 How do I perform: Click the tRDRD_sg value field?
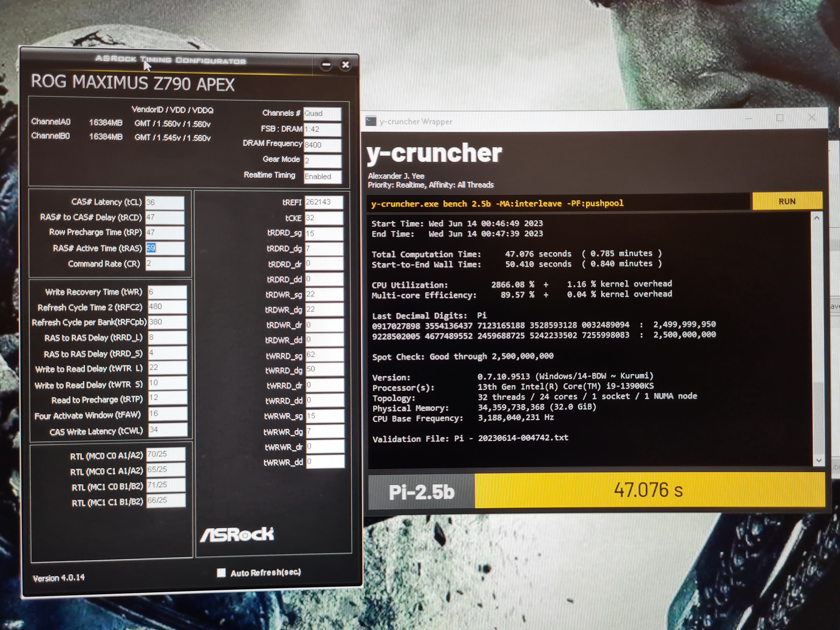[x=324, y=234]
